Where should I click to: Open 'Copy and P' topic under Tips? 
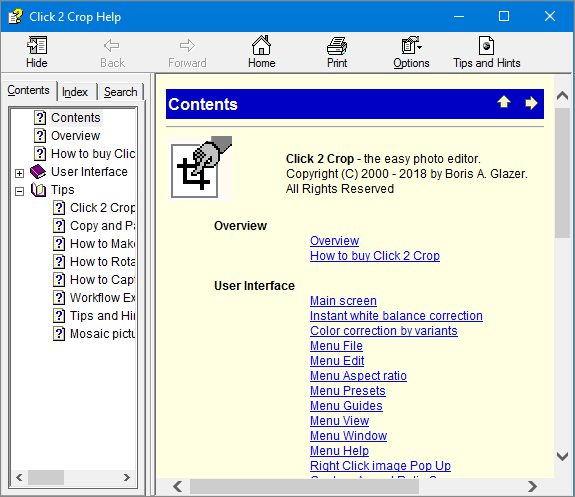tap(102, 226)
